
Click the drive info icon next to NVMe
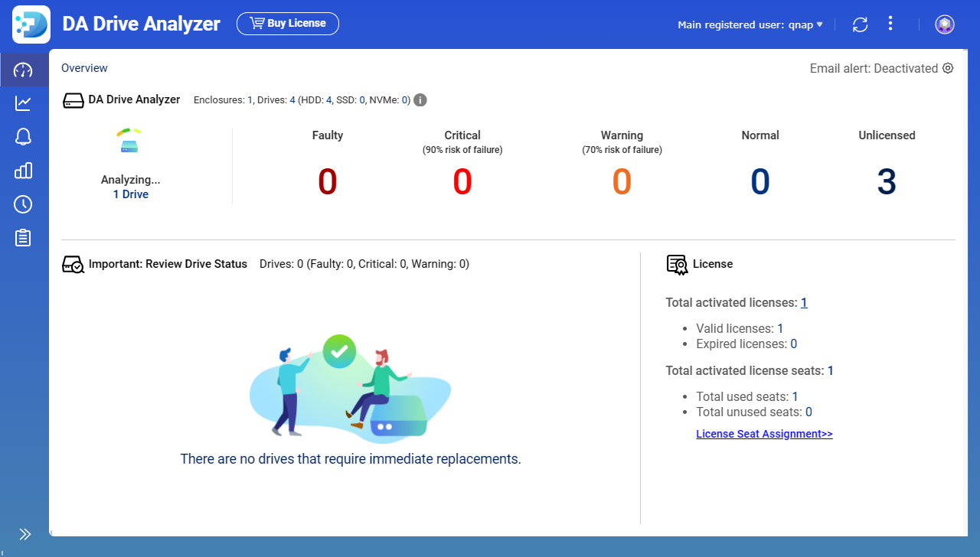[420, 100]
